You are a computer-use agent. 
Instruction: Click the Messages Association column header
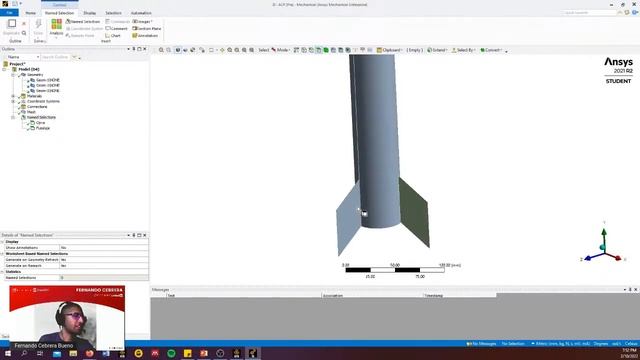[x=372, y=295]
